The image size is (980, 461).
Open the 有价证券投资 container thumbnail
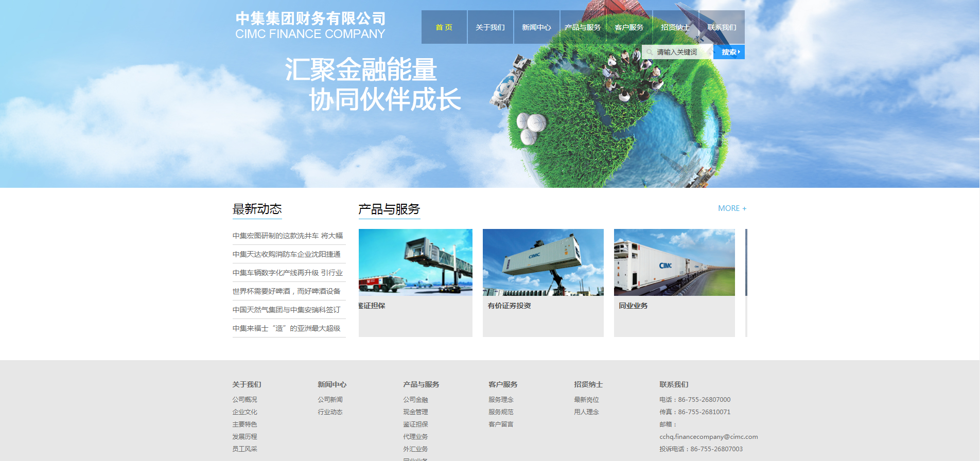pos(543,262)
